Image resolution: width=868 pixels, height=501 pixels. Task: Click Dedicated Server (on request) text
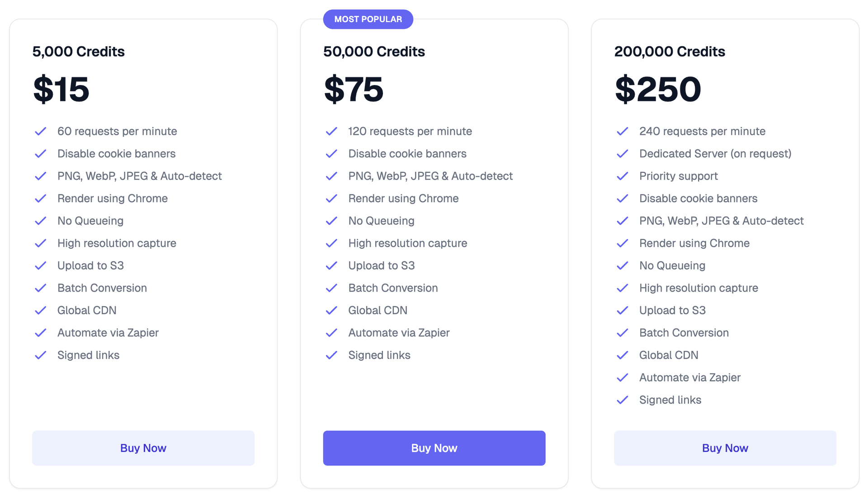pos(715,154)
